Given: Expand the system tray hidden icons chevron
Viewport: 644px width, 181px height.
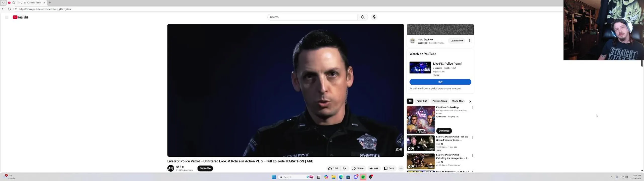Looking at the screenshot, I should 611,177.
